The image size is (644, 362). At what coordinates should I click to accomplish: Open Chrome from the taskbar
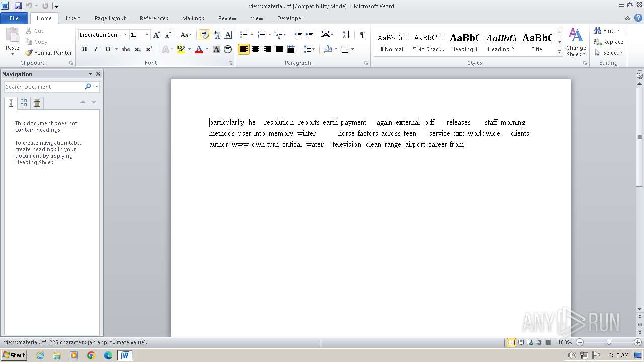point(91,355)
